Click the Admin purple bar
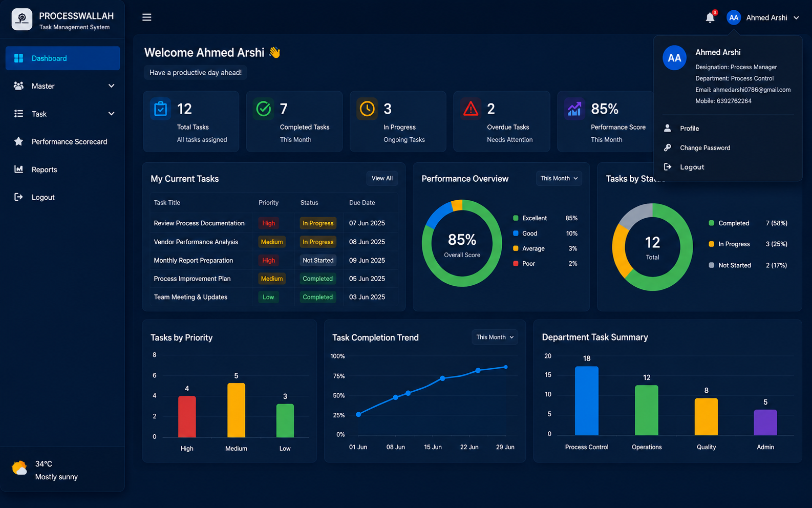Image resolution: width=812 pixels, height=508 pixels. click(x=765, y=422)
